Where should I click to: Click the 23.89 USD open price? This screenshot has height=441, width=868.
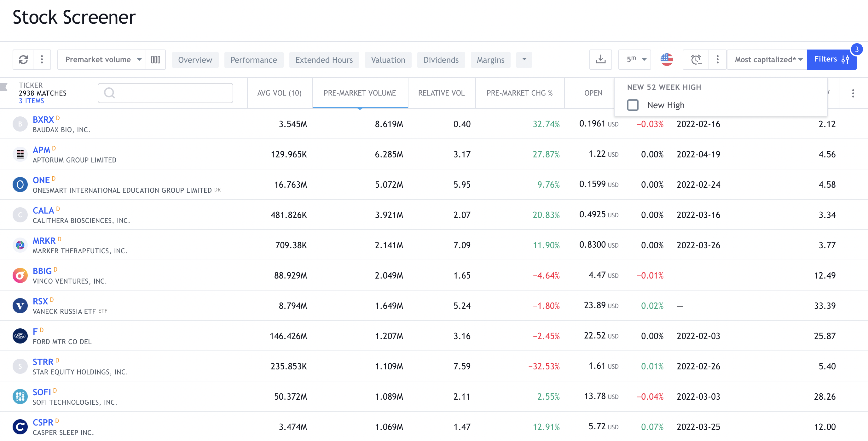coord(601,306)
